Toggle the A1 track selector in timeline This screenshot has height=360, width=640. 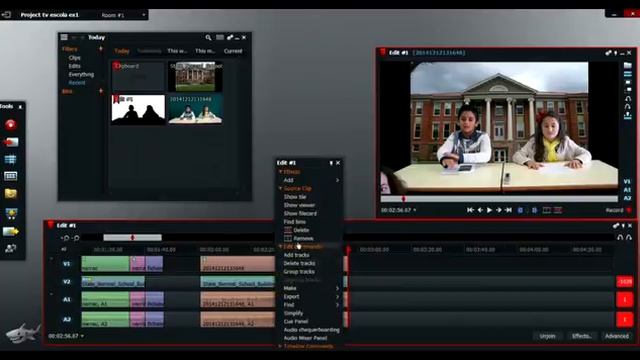point(67,300)
